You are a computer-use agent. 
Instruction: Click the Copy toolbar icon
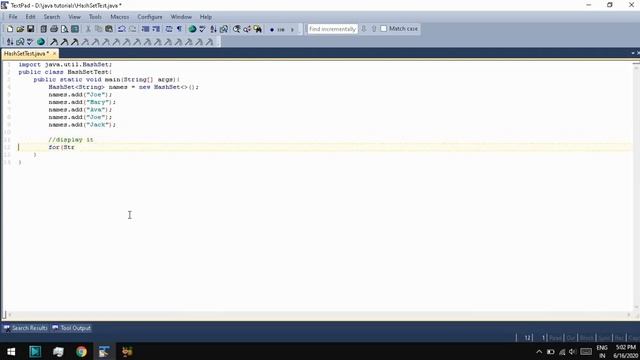click(98, 29)
